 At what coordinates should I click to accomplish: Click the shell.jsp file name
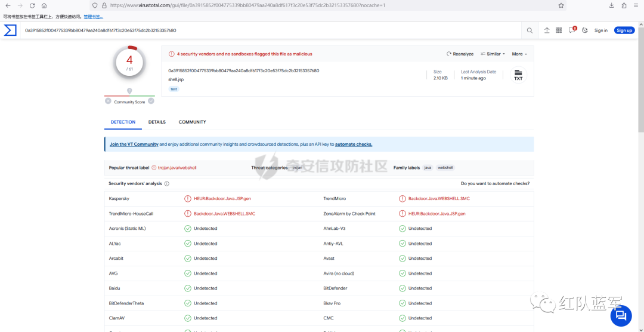coord(176,79)
